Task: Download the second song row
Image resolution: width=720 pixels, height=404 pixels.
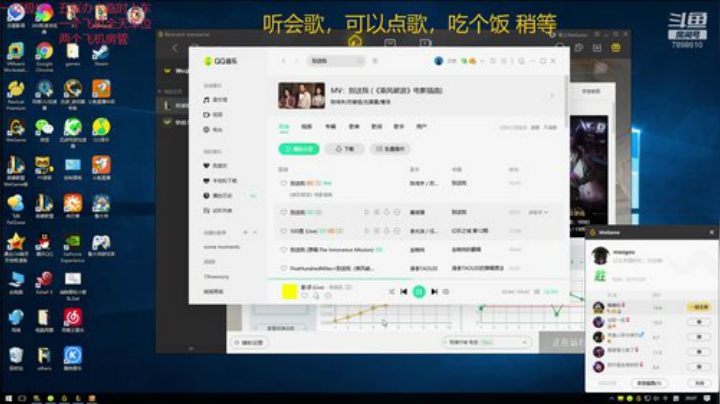Action: (x=387, y=212)
